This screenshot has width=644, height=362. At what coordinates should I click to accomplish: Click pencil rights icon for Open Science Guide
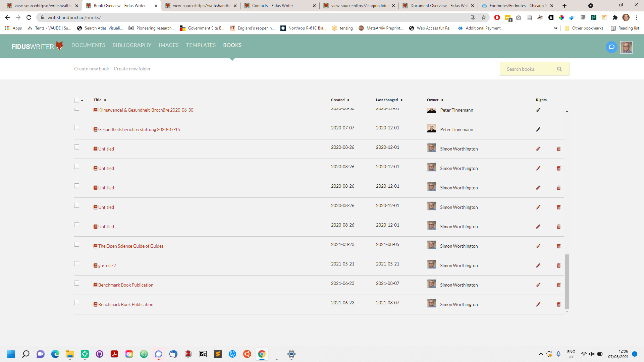pyautogui.click(x=538, y=246)
